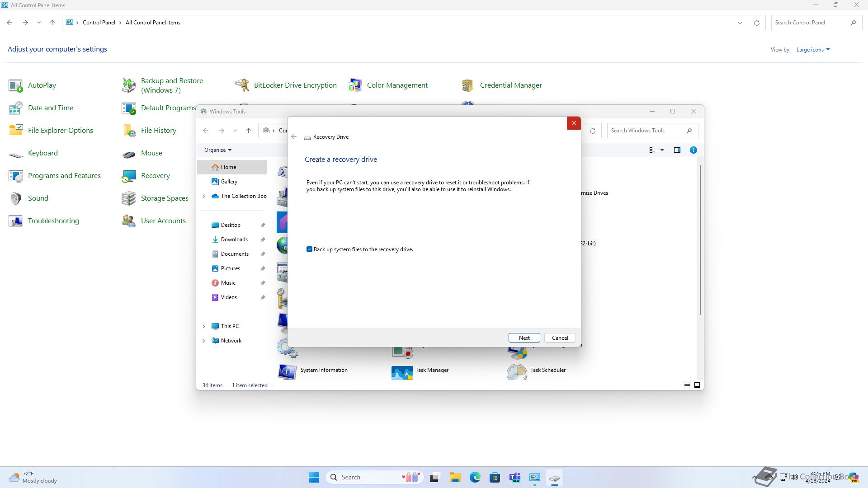Image resolution: width=868 pixels, height=488 pixels.
Task: Open recent locations dropdown in Control Panel
Action: click(x=39, y=23)
